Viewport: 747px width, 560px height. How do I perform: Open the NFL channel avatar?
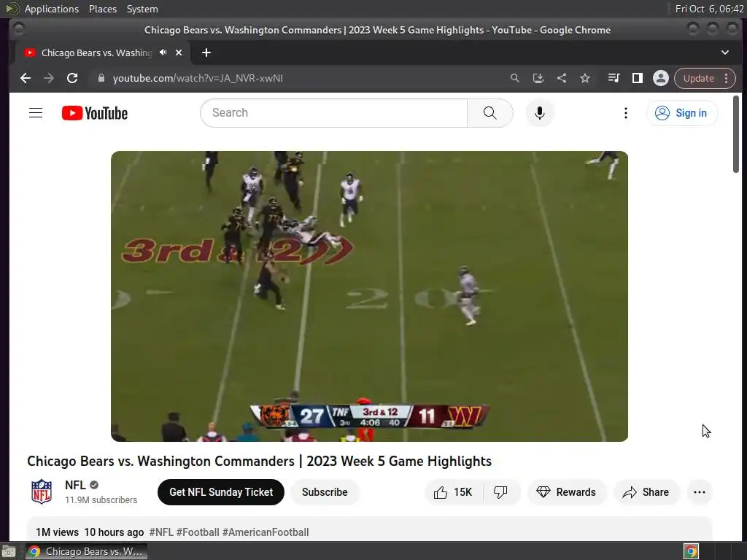pyautogui.click(x=42, y=491)
